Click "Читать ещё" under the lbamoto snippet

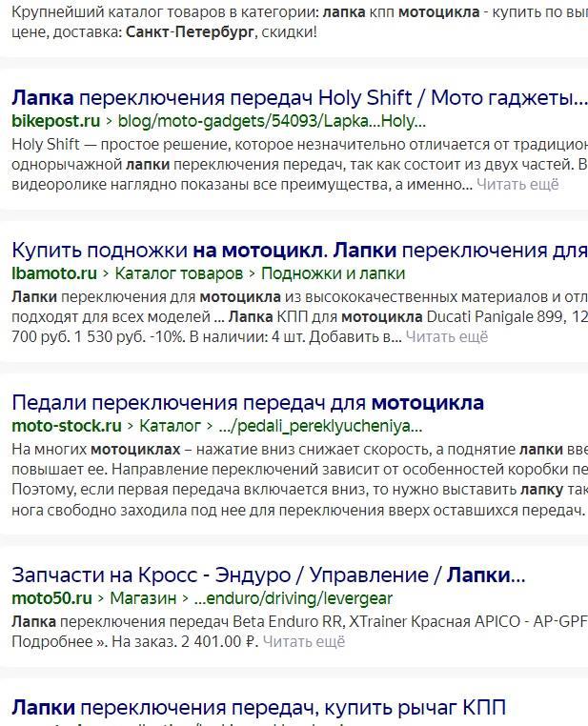click(x=446, y=336)
